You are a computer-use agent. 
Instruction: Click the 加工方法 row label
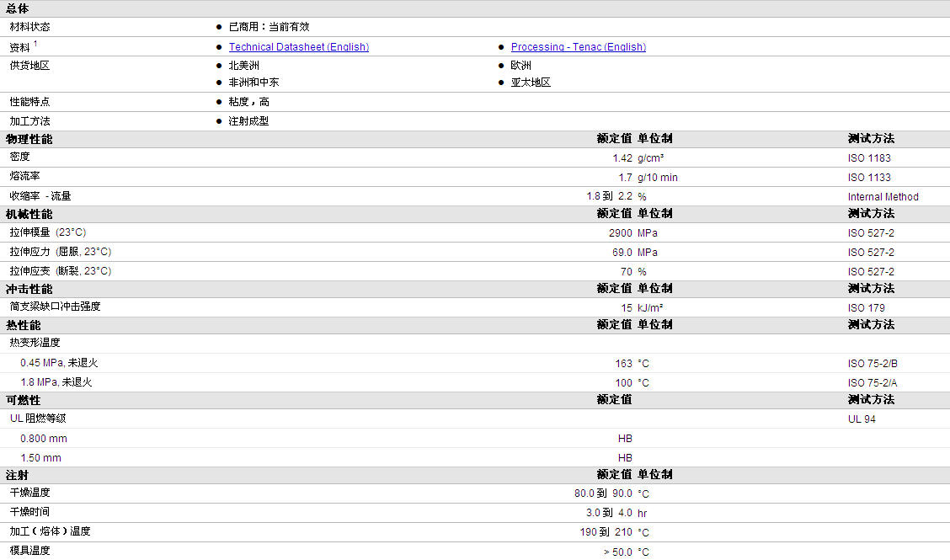(29, 121)
